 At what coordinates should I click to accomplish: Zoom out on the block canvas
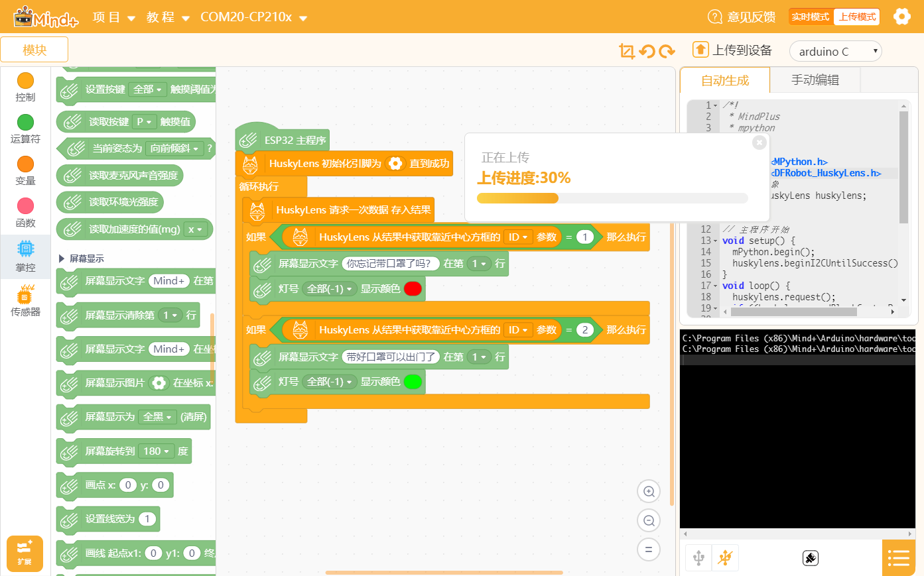coord(649,520)
